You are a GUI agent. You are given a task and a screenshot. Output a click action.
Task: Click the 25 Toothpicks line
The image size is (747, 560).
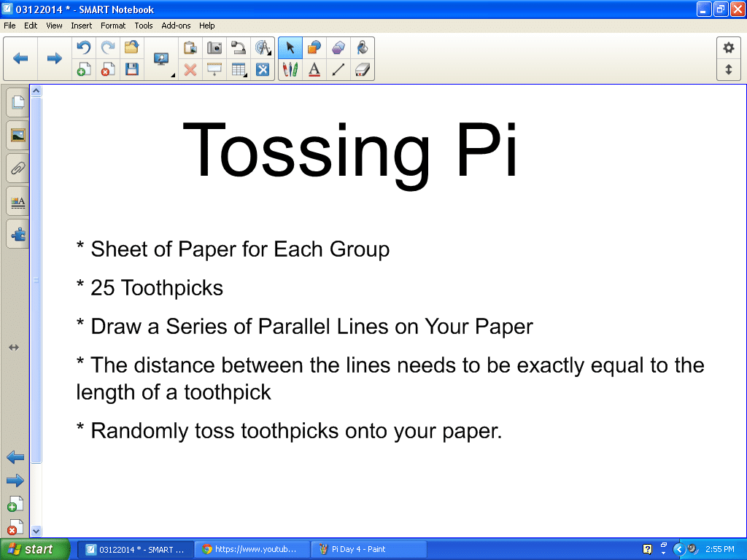pos(150,287)
